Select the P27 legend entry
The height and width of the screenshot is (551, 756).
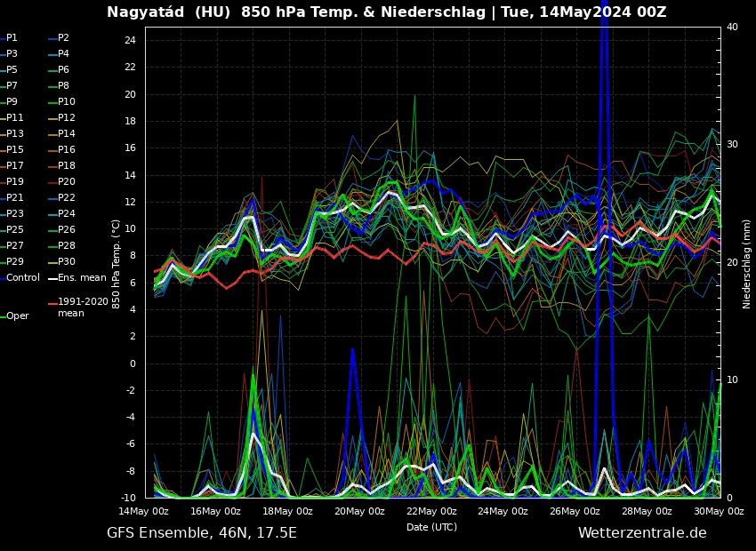(14, 245)
